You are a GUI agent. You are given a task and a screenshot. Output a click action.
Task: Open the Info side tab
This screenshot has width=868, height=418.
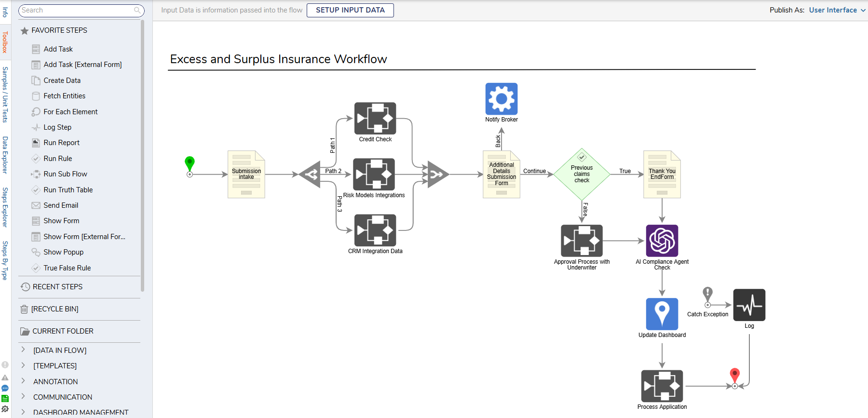5,12
